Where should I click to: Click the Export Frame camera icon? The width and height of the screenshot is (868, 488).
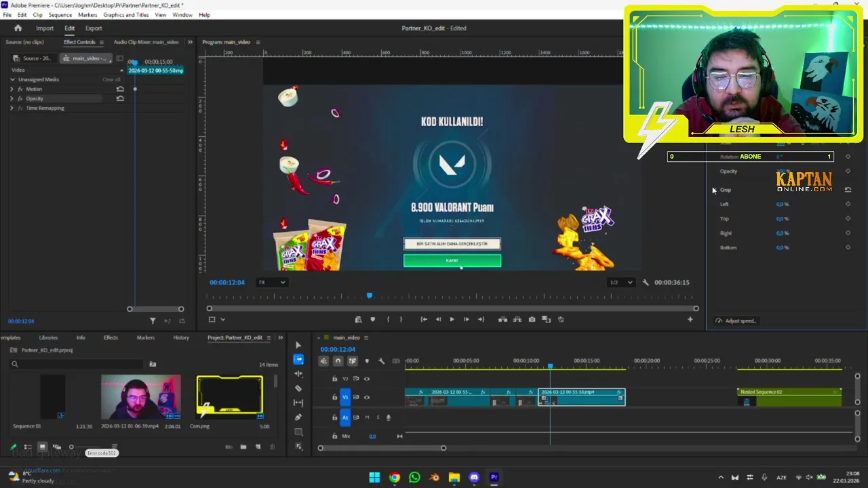click(532, 319)
